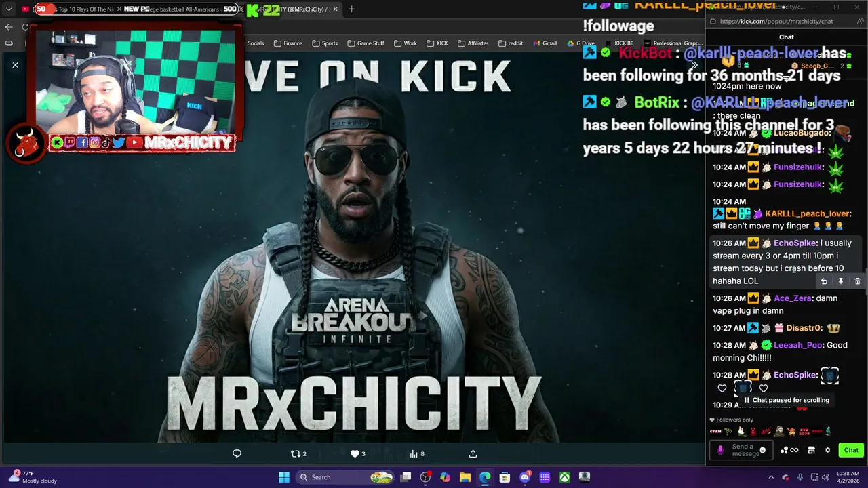Open File Explorer from the taskbar
The width and height of the screenshot is (868, 488).
465,477
